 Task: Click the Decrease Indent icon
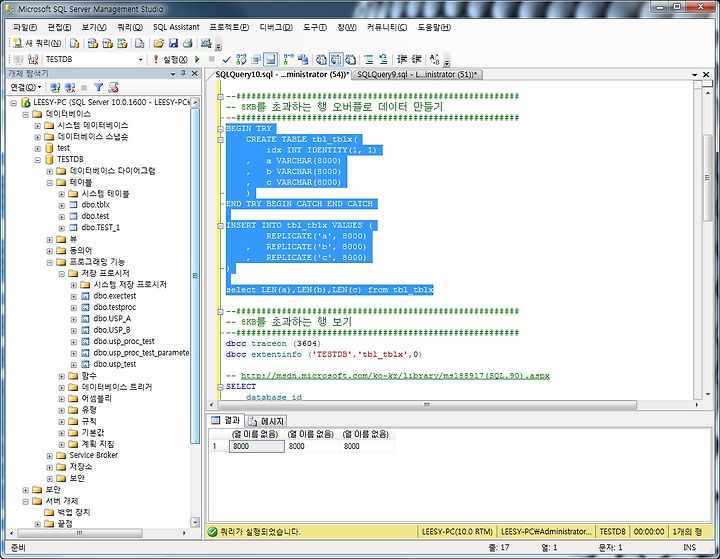click(x=402, y=59)
